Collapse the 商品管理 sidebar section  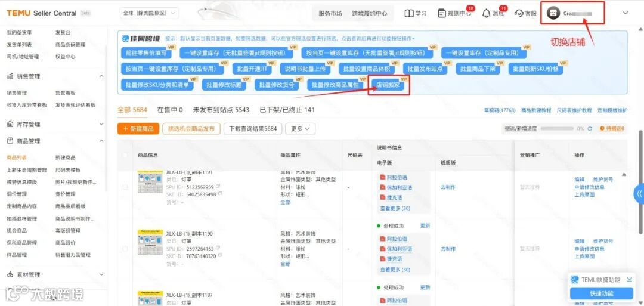coord(101,141)
